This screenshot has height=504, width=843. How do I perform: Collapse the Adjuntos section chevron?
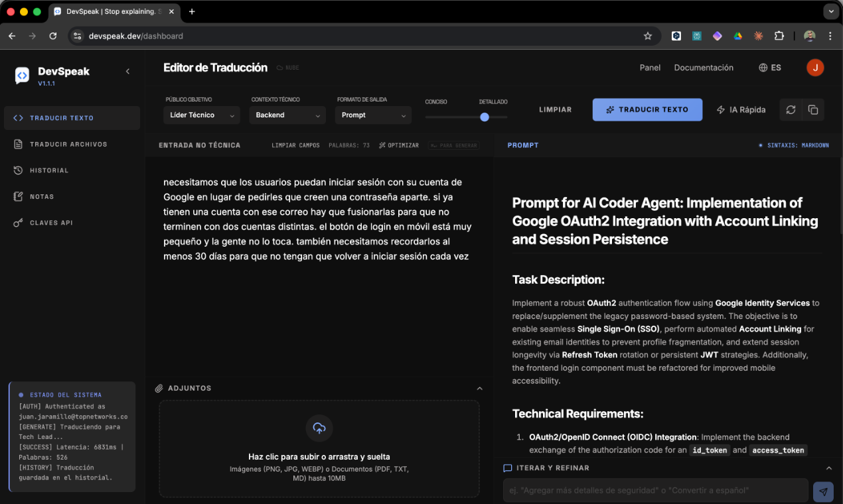[479, 389]
